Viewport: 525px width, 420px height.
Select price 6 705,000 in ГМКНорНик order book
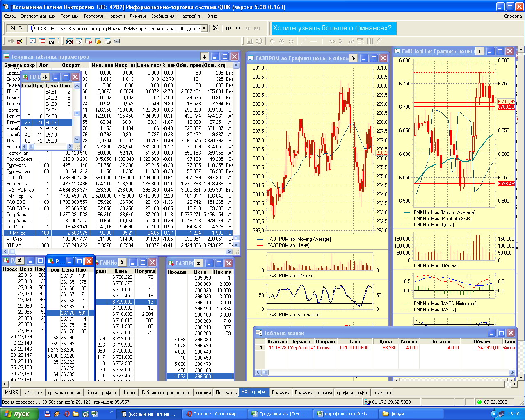[126, 302]
